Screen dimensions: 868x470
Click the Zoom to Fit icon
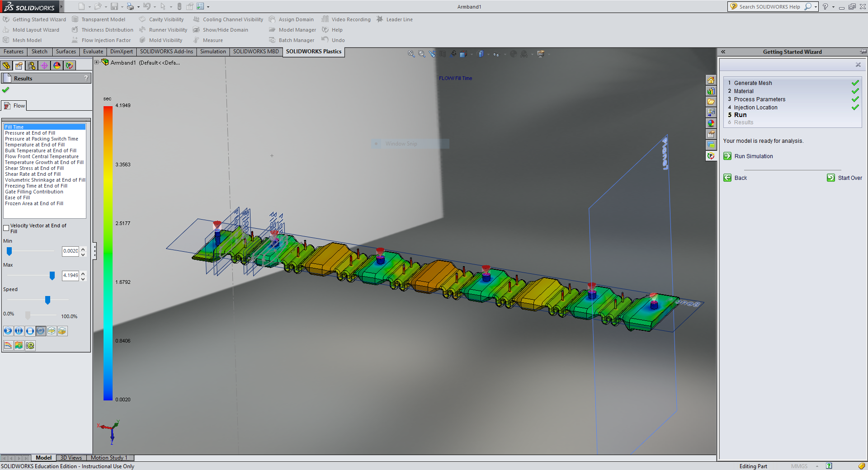pyautogui.click(x=411, y=54)
